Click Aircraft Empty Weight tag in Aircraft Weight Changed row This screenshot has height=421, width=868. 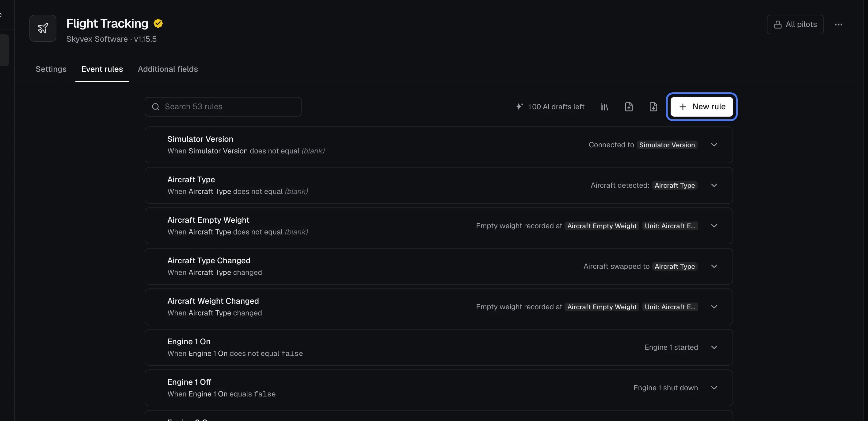(602, 307)
